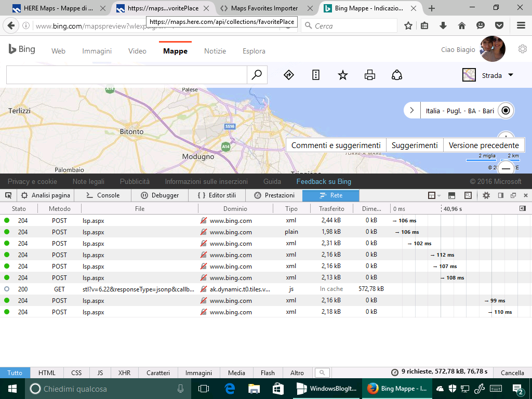Image resolution: width=532 pixels, height=399 pixels.
Task: Open the Notizie Bing navigation link
Action: (x=215, y=51)
